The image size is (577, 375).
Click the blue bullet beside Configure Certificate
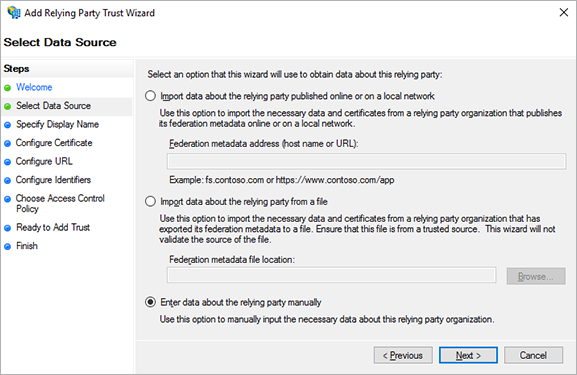(7, 144)
